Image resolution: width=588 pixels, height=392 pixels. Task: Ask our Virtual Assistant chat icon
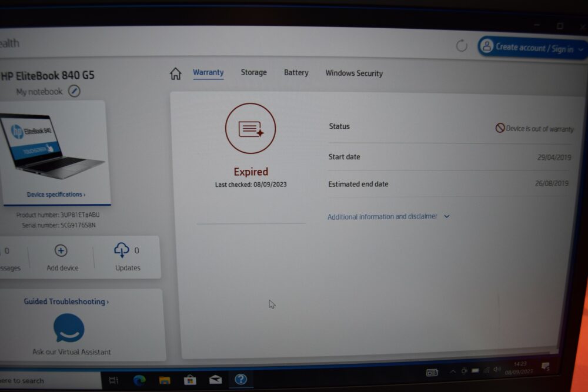click(x=69, y=329)
